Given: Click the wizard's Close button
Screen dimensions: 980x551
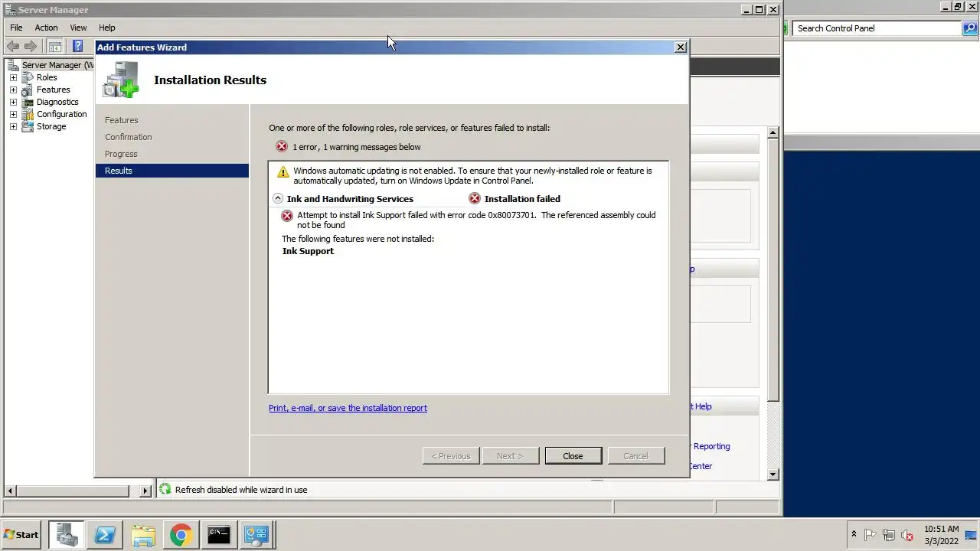Looking at the screenshot, I should coord(573,456).
